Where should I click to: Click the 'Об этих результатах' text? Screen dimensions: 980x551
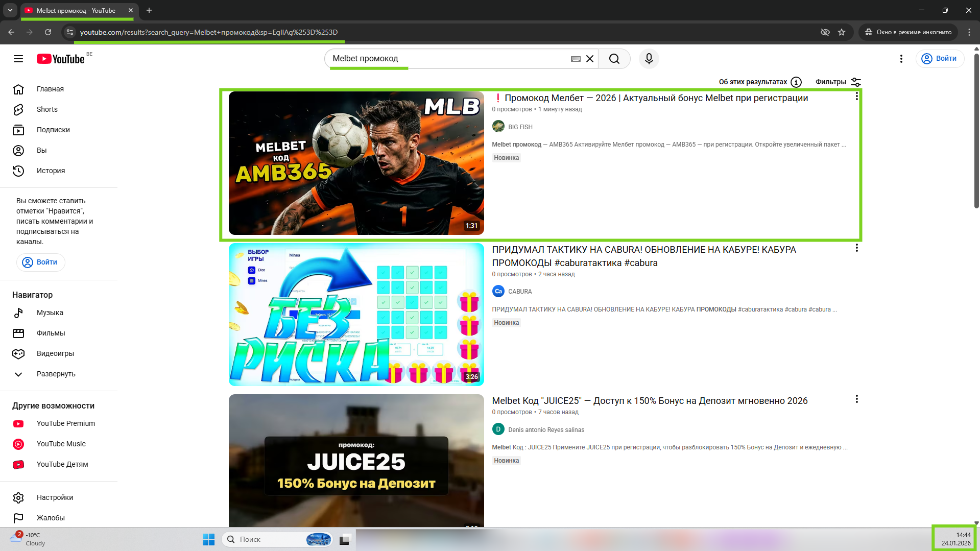click(x=753, y=82)
